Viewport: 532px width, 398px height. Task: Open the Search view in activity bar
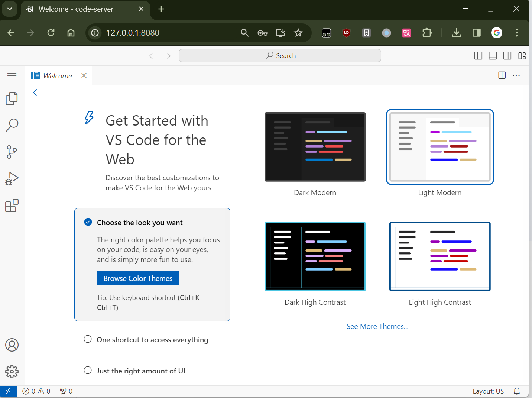(12, 125)
